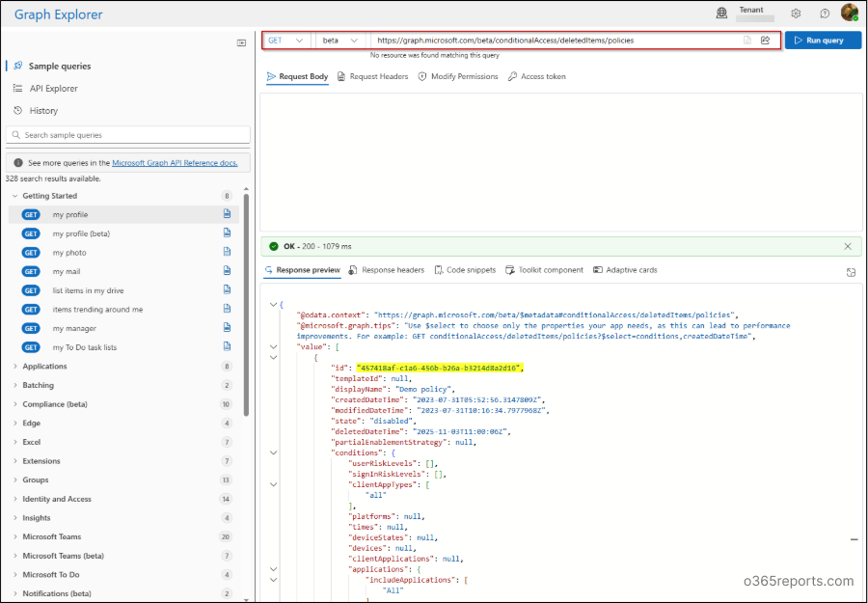Open the help question mark icon
The width and height of the screenshot is (868, 603).
pos(825,14)
